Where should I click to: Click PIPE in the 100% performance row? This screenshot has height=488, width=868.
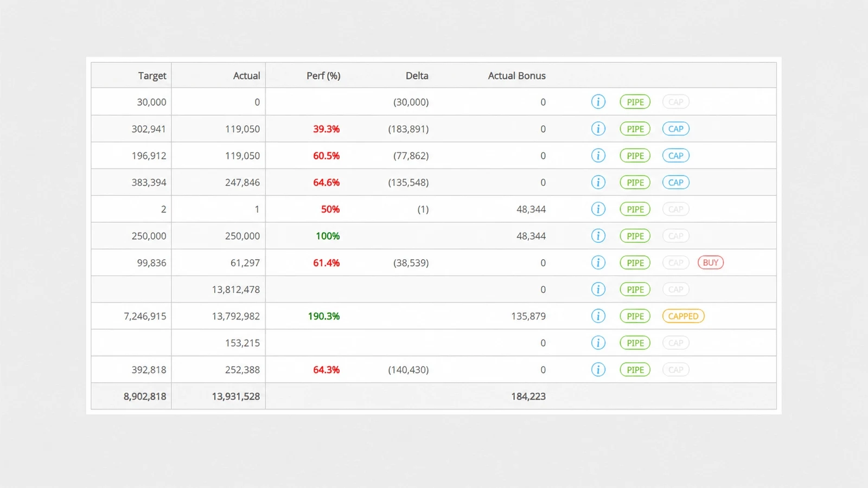point(635,236)
